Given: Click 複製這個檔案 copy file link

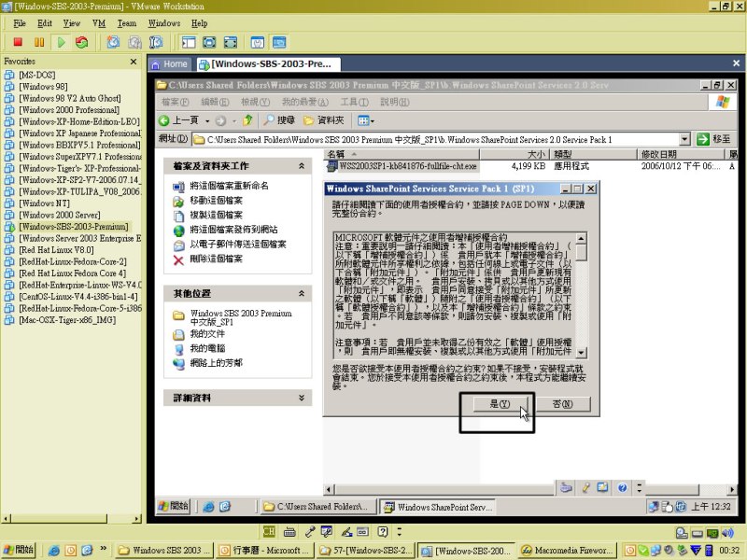Looking at the screenshot, I should click(x=217, y=215).
